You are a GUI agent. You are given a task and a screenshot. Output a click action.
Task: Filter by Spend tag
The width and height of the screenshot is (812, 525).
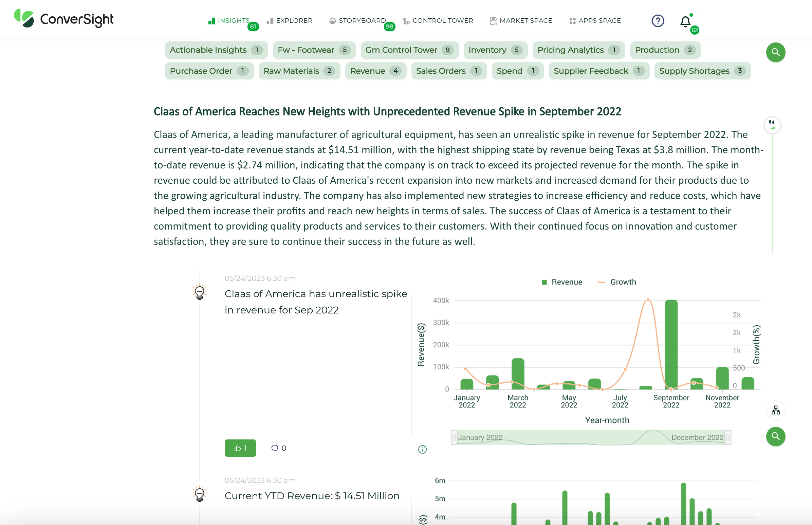[518, 71]
